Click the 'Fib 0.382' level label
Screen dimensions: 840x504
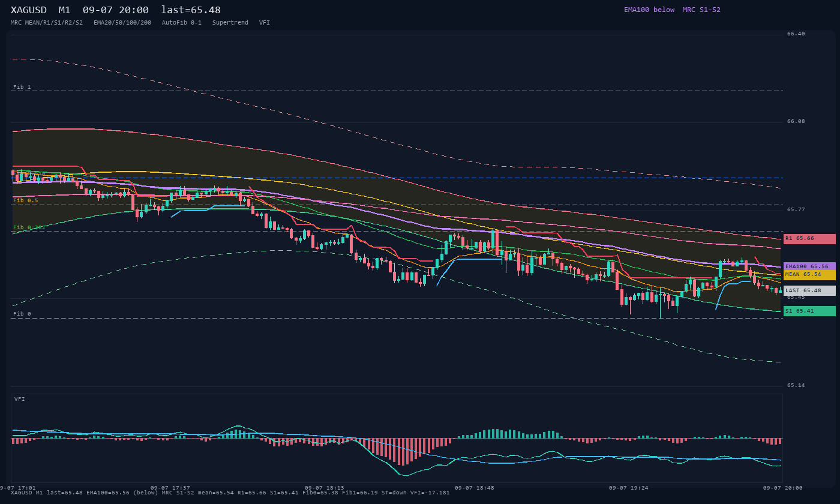tap(29, 227)
